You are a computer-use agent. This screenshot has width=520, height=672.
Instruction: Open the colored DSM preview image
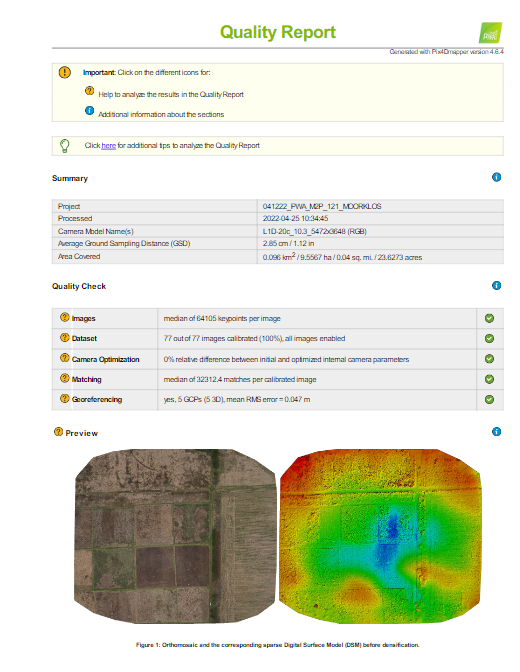coord(380,536)
